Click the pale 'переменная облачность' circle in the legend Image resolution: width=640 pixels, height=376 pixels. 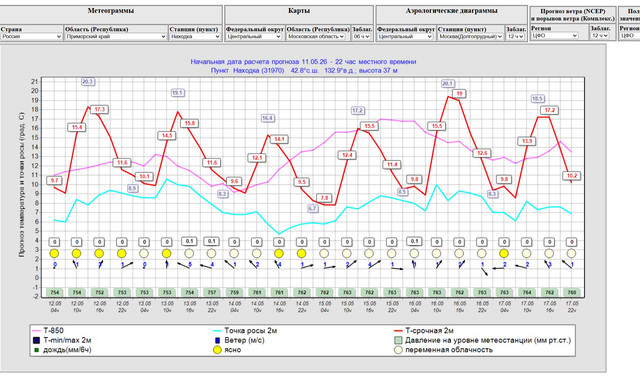pyautogui.click(x=398, y=350)
